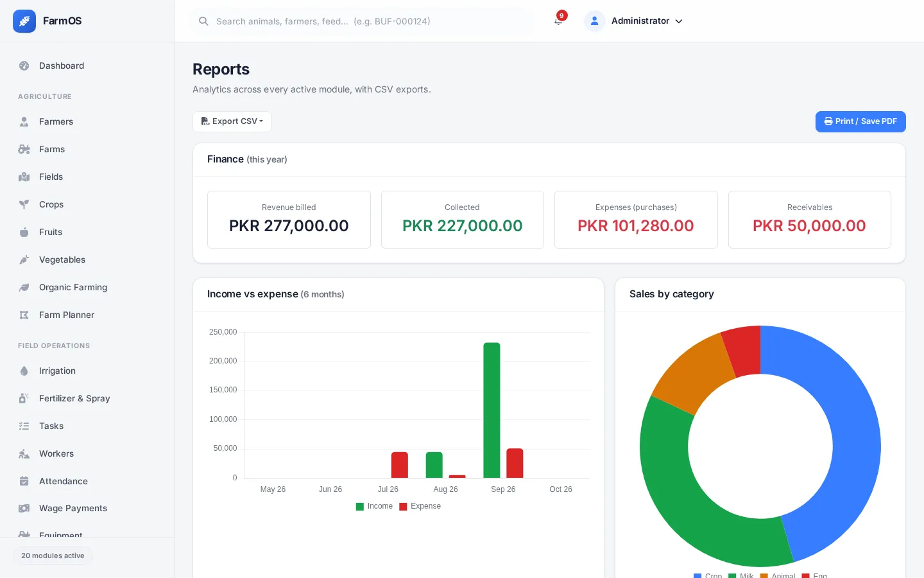Screen dimensions: 924x578
Task: Toggle the Income series in chart legend
Action: tap(374, 506)
